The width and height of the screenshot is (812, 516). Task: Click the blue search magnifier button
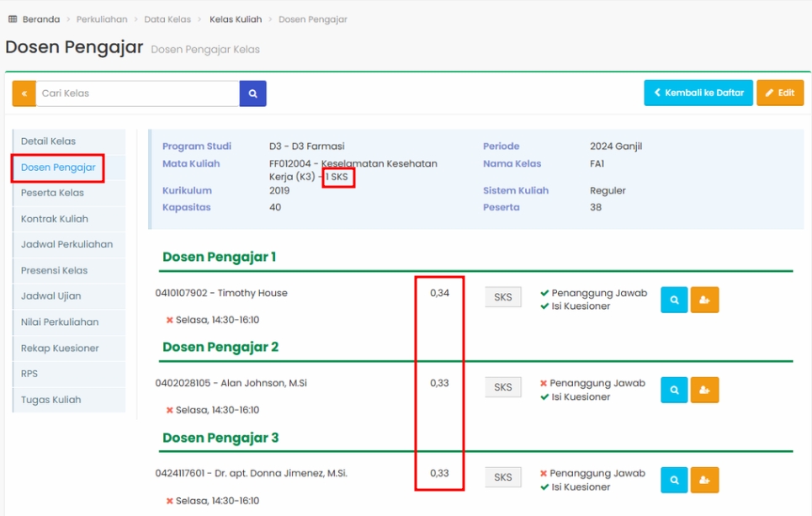tap(252, 93)
